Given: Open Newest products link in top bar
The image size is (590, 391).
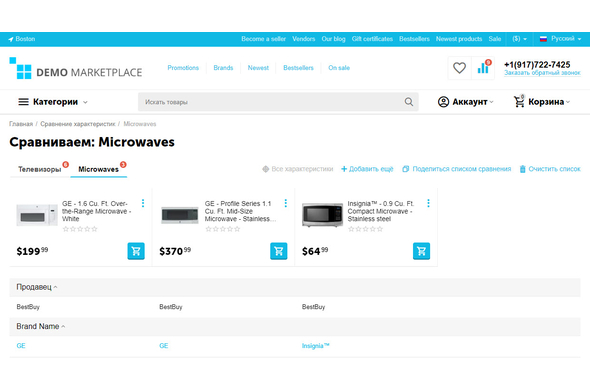Looking at the screenshot, I should click(459, 39).
